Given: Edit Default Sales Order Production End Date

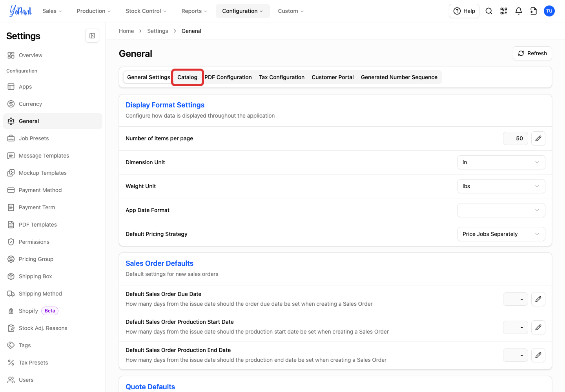Looking at the screenshot, I should click(x=538, y=355).
